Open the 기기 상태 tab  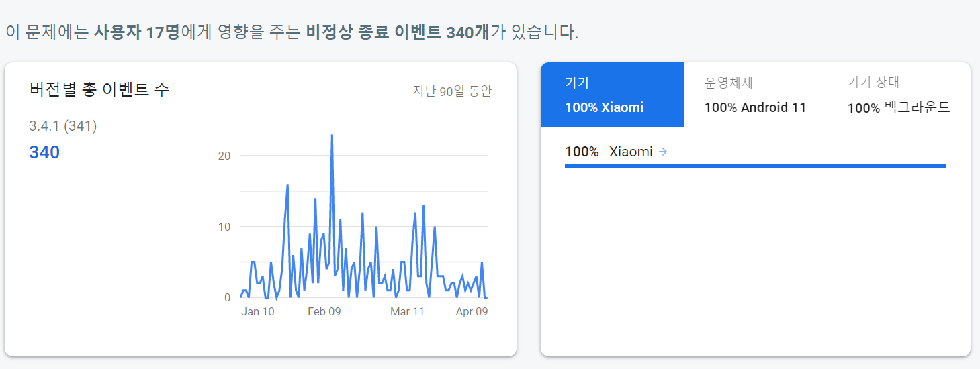[x=898, y=95]
